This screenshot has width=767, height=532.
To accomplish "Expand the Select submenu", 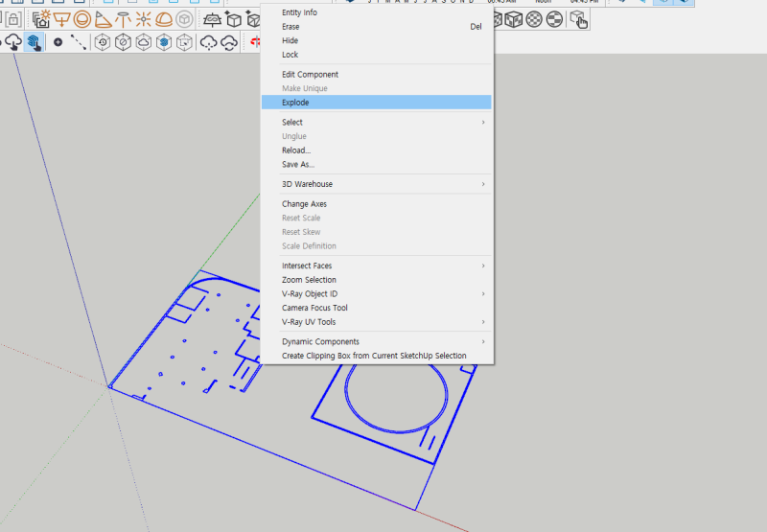I will coord(376,123).
